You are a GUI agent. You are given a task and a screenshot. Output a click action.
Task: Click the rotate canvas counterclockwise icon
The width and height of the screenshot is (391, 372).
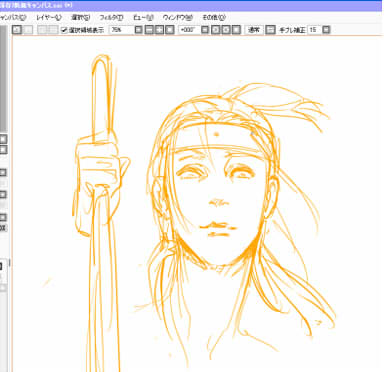(x=216, y=30)
